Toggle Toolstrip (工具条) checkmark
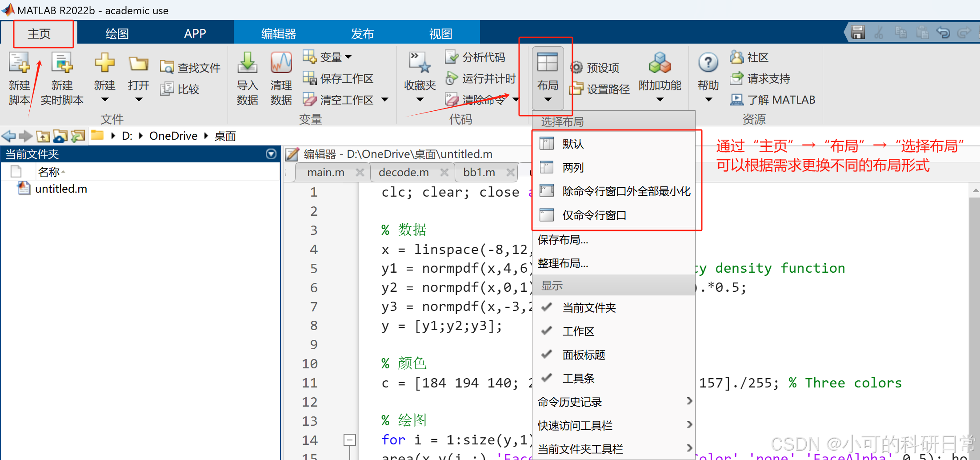The width and height of the screenshot is (980, 460). (613, 378)
